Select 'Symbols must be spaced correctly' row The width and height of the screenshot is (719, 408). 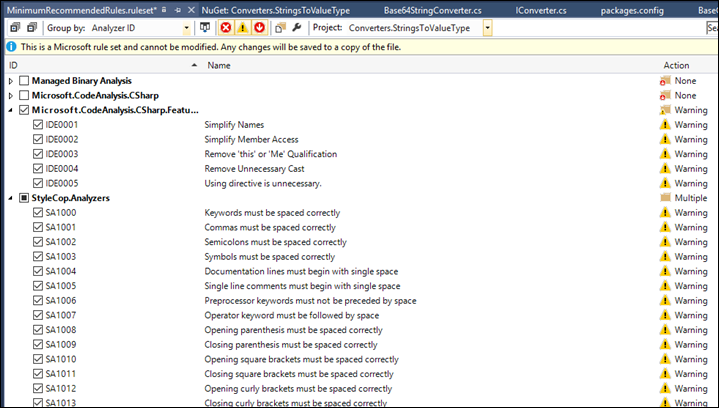click(x=269, y=257)
